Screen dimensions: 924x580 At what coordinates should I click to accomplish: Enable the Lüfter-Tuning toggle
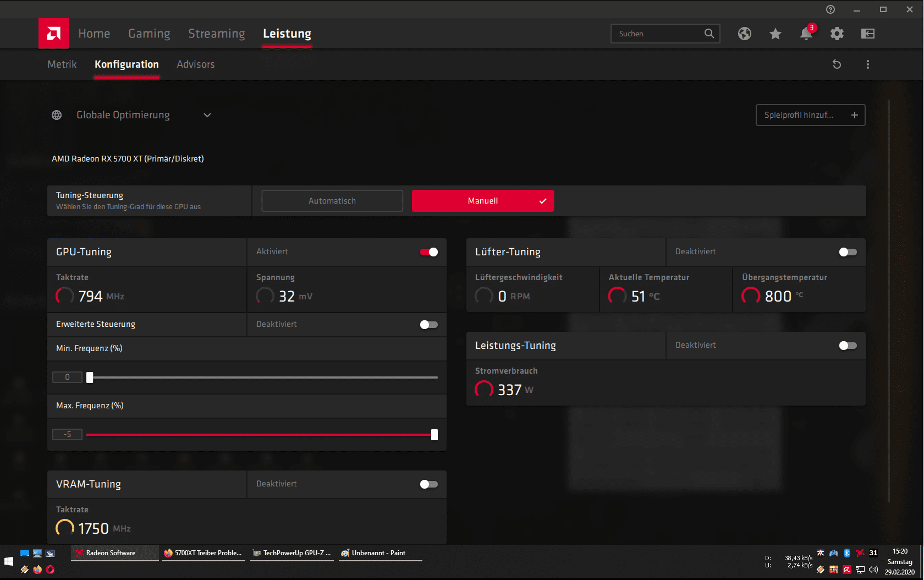point(848,252)
